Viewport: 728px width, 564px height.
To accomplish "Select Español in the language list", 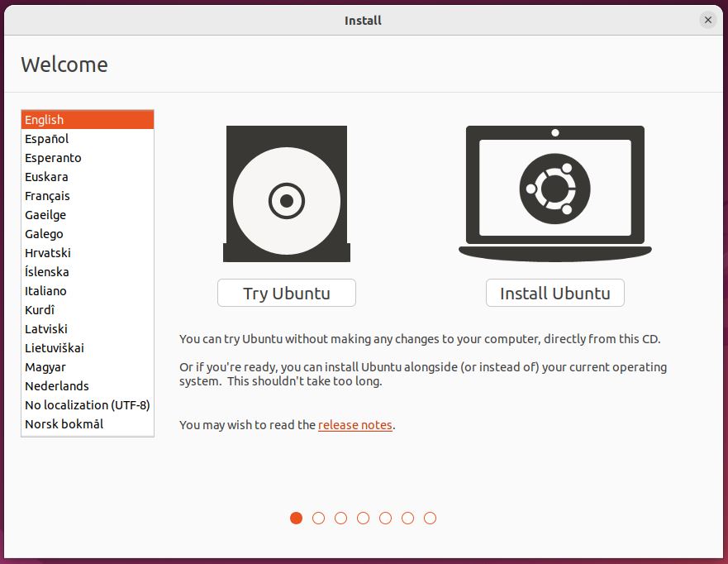I will coord(88,138).
